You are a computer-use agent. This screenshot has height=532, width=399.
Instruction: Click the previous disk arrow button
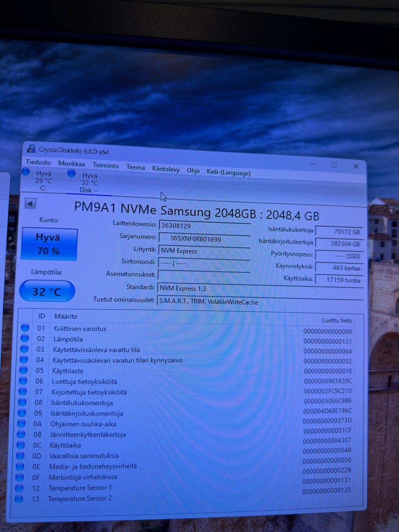coord(30,204)
